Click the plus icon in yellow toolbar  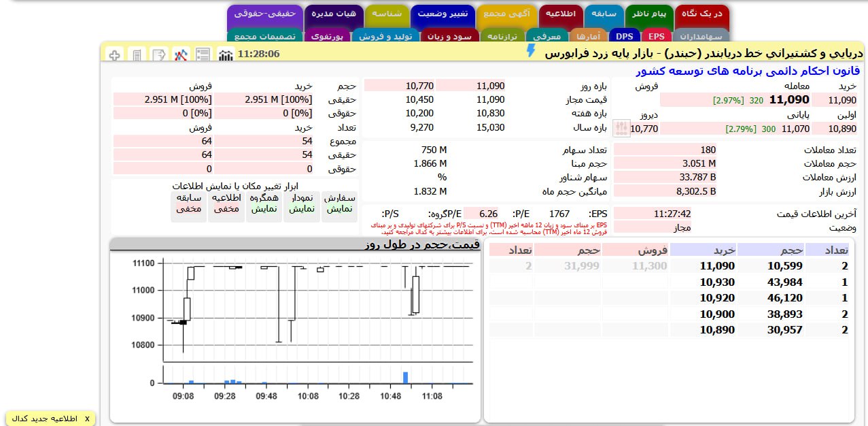[x=115, y=54]
